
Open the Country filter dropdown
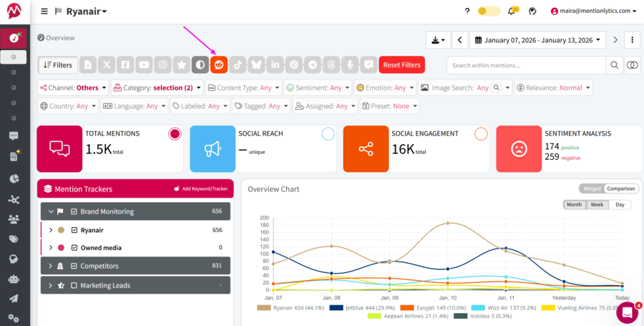coord(68,106)
